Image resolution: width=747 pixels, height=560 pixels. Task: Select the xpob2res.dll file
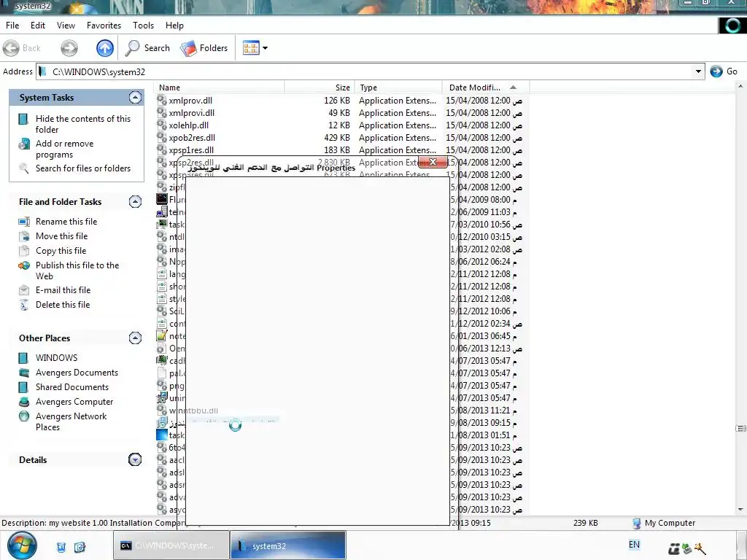[x=192, y=138]
